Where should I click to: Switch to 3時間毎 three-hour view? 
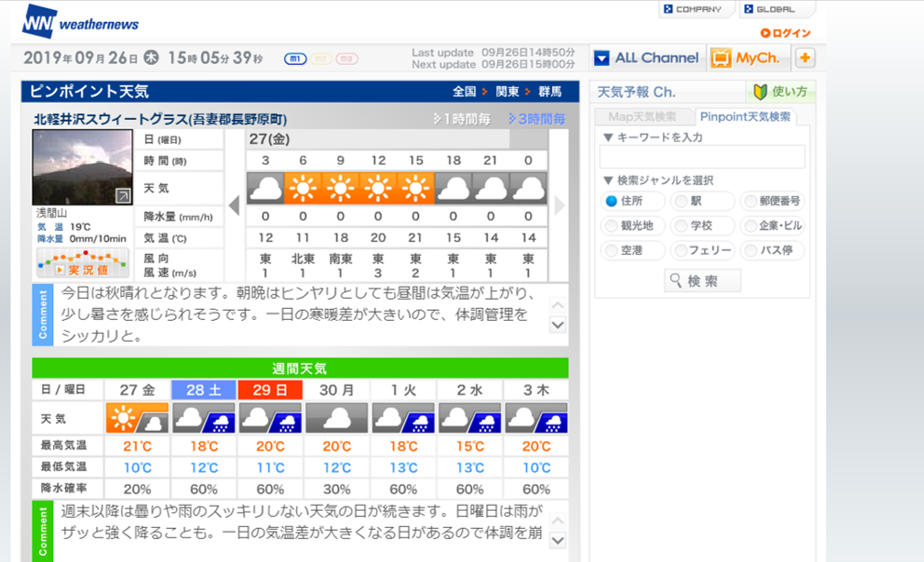click(x=537, y=119)
